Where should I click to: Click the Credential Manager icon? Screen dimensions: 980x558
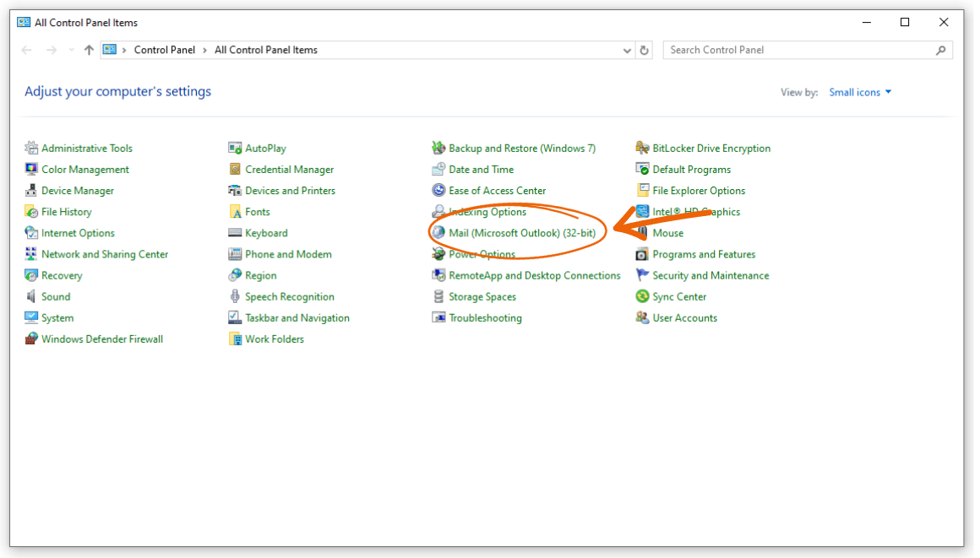click(235, 170)
